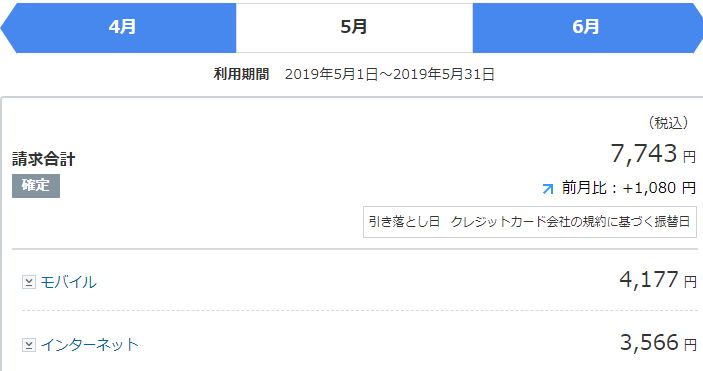Go to the 6月 billing tab

click(x=586, y=27)
